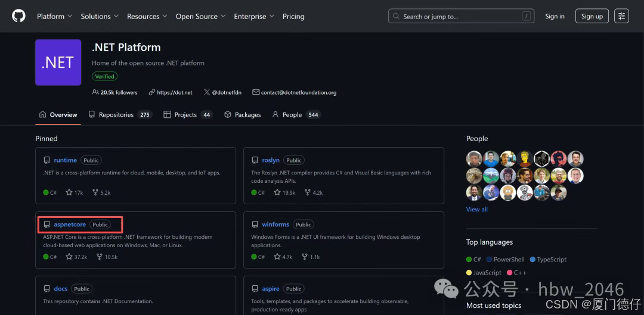This screenshot has height=315, width=644.
Task: Go to the Pricing page
Action: 293,17
